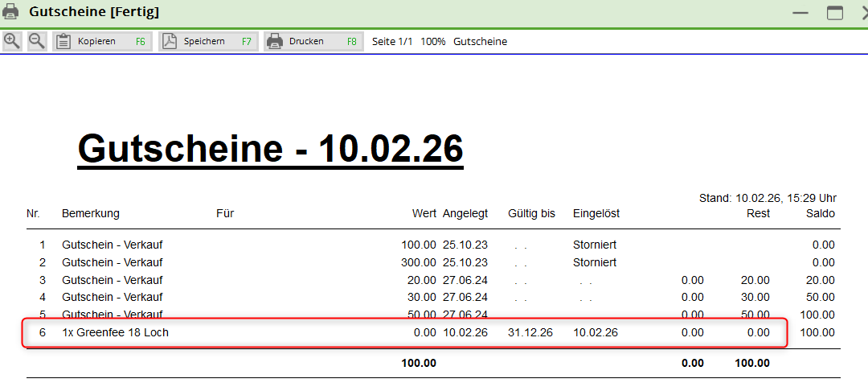Screen dimensions: 868x387
Task: Click the zoom out magnifier icon
Action: (x=37, y=41)
